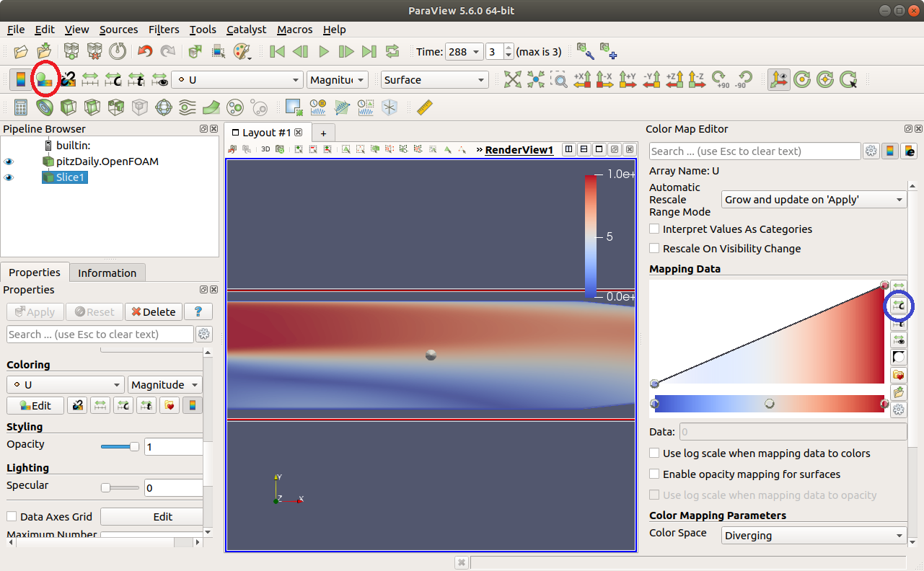The height and width of the screenshot is (571, 924).
Task: Click the Play animation button
Action: pos(324,51)
